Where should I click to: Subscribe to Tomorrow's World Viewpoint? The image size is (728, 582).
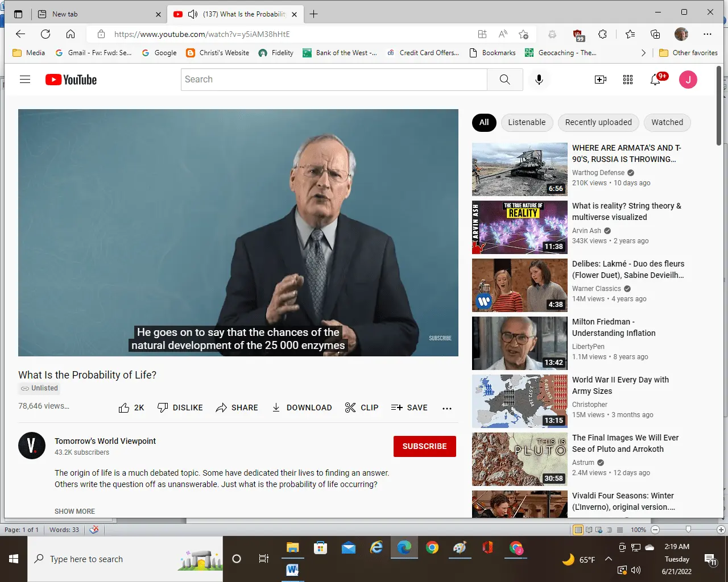[x=424, y=446]
